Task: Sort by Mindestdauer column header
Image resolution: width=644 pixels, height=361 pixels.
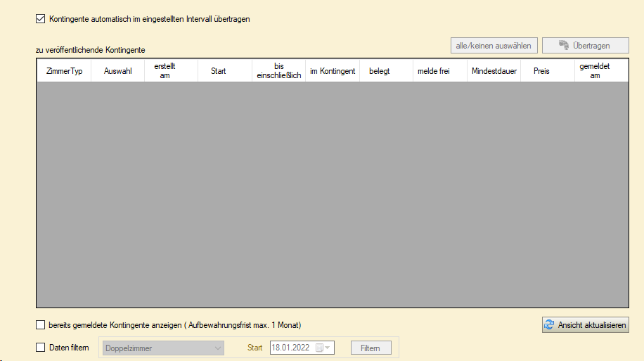Action: coord(494,71)
